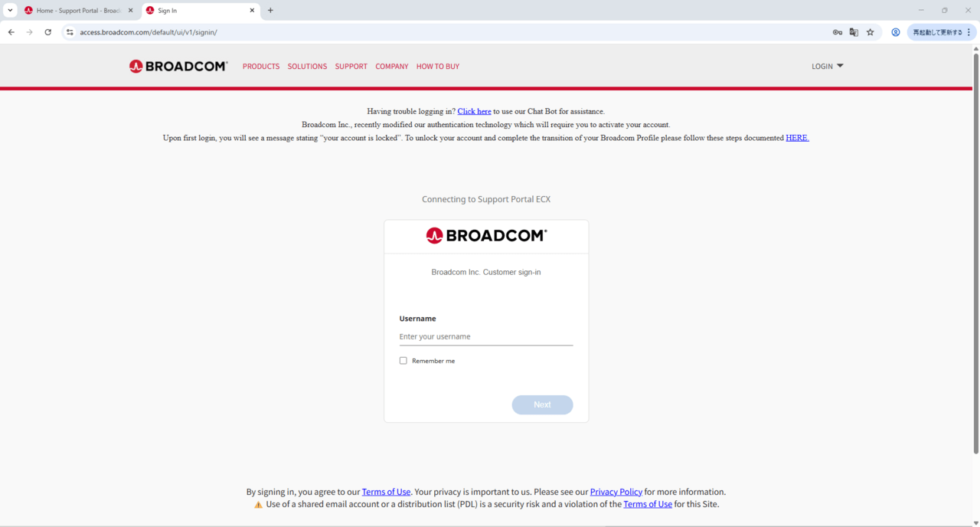Image resolution: width=980 pixels, height=527 pixels.
Task: Open the Privacy Policy link
Action: click(616, 492)
